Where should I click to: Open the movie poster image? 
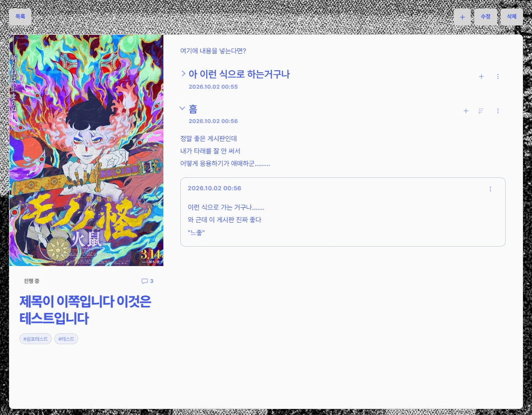86,150
